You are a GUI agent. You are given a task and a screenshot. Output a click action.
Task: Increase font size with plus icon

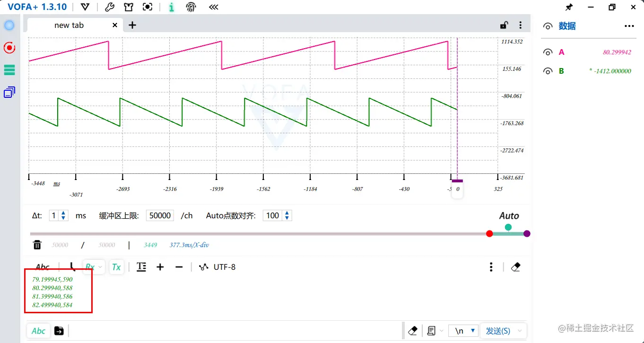(x=160, y=267)
